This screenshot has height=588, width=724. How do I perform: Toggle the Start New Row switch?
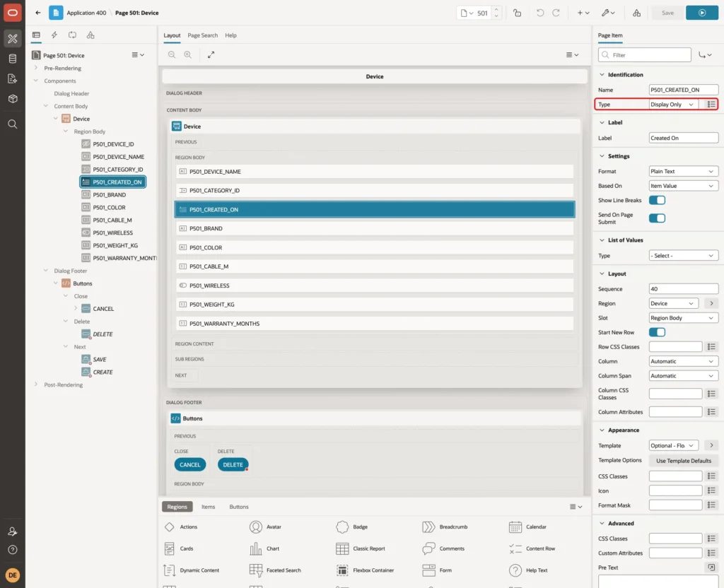coord(657,332)
